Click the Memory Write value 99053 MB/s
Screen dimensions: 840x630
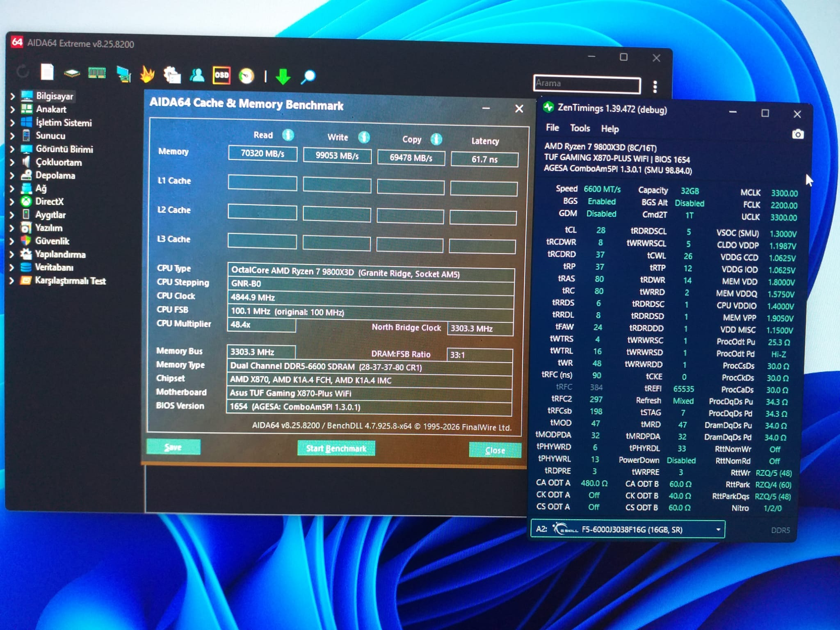(337, 156)
